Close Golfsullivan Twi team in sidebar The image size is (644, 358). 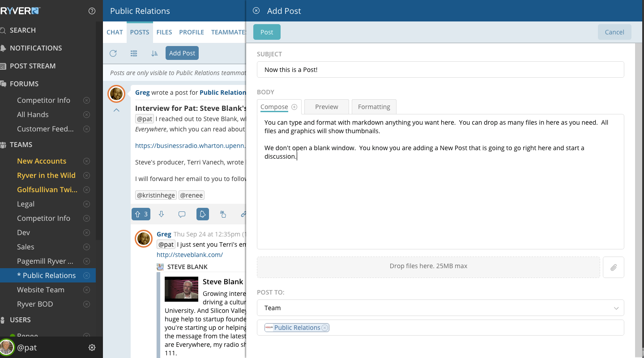(87, 190)
